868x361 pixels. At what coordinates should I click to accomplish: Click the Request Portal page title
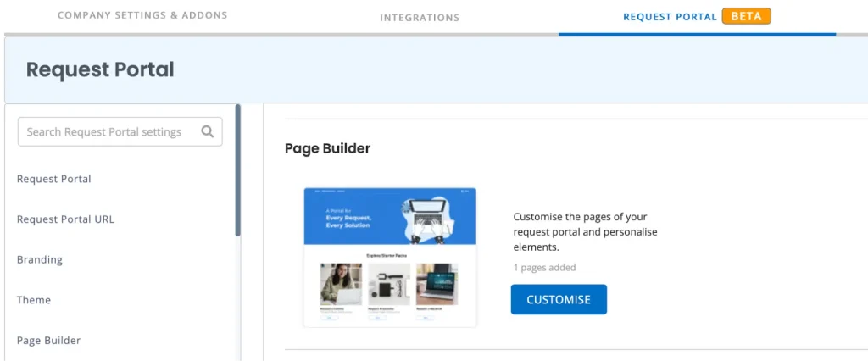(100, 69)
